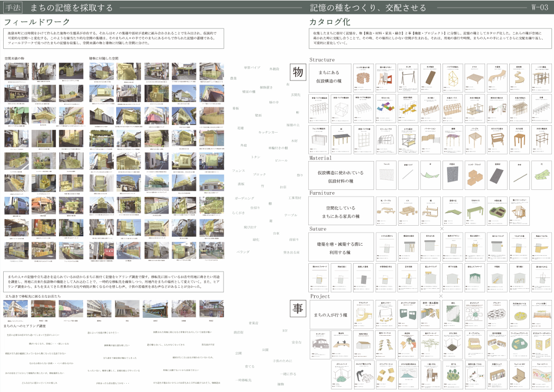Select the Furniture section heading
554x392 pixels.
(x=329, y=193)
